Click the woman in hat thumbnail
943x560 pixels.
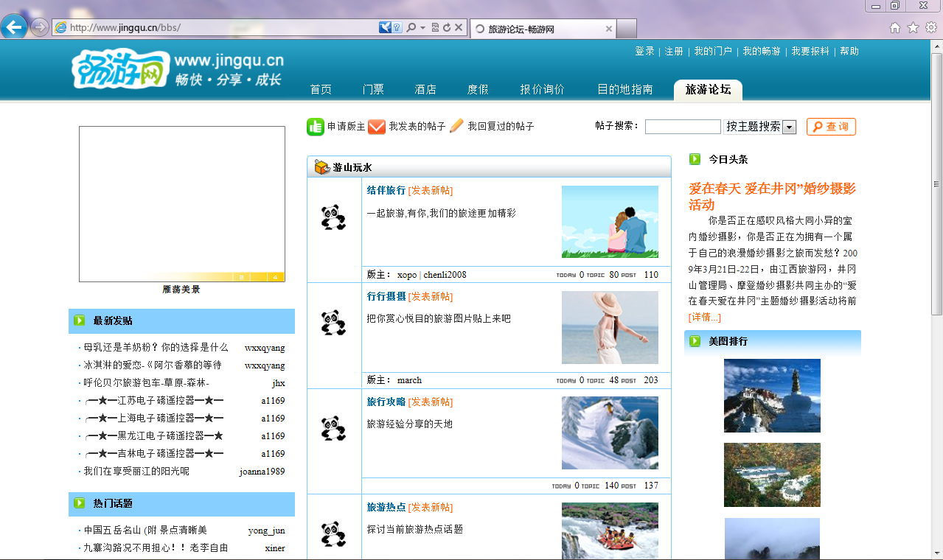click(x=610, y=327)
